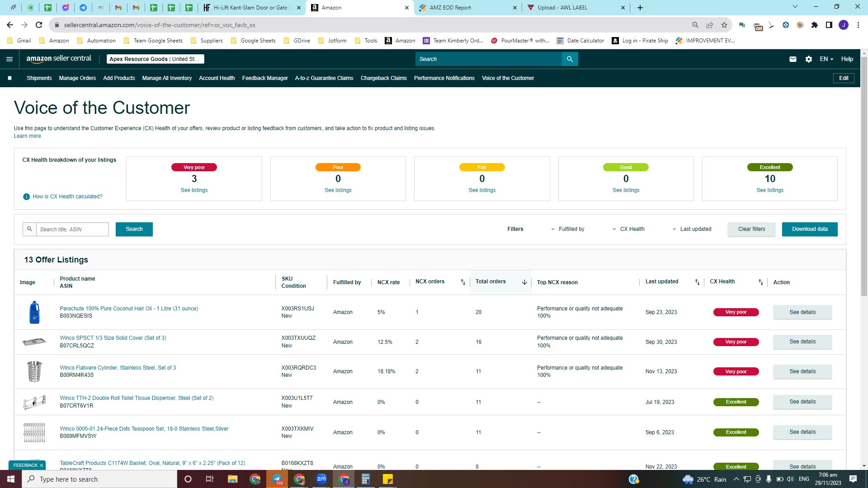Go to Manage All Inventory
This screenshot has height=488, width=868.
tap(167, 78)
